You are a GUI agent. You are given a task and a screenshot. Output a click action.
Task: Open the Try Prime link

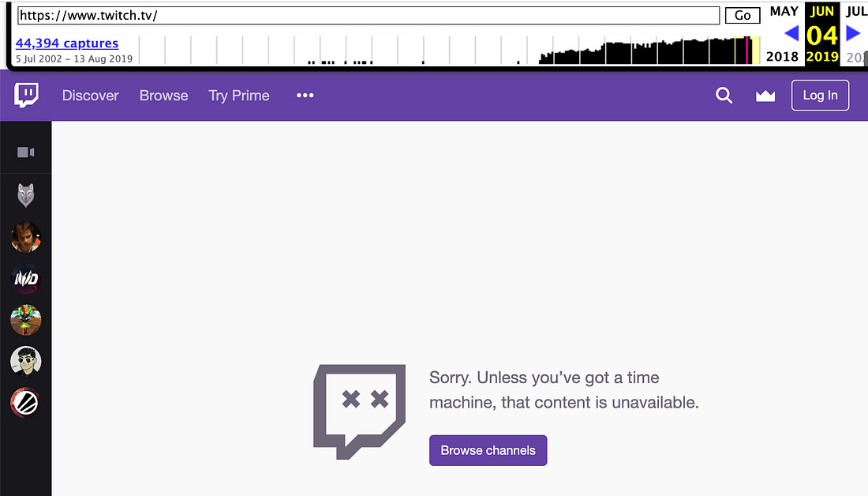click(x=239, y=96)
